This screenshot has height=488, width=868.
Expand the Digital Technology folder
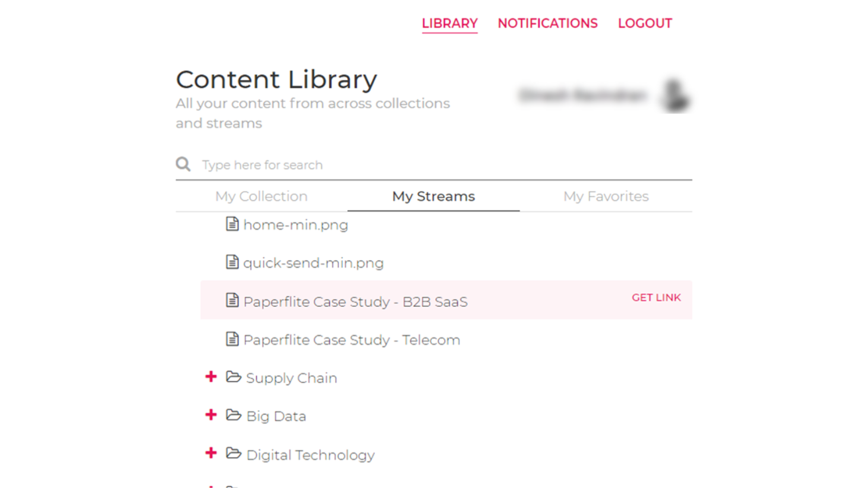click(x=211, y=453)
